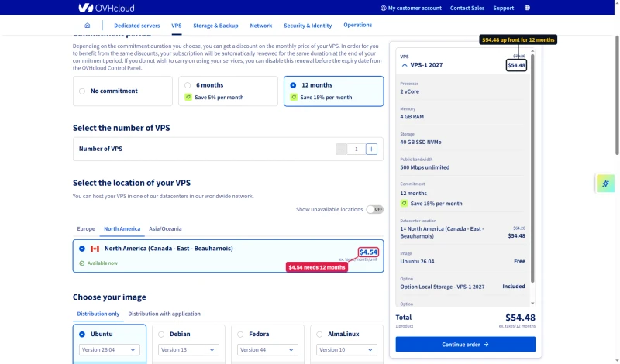Select Debian image

pyautogui.click(x=161, y=335)
